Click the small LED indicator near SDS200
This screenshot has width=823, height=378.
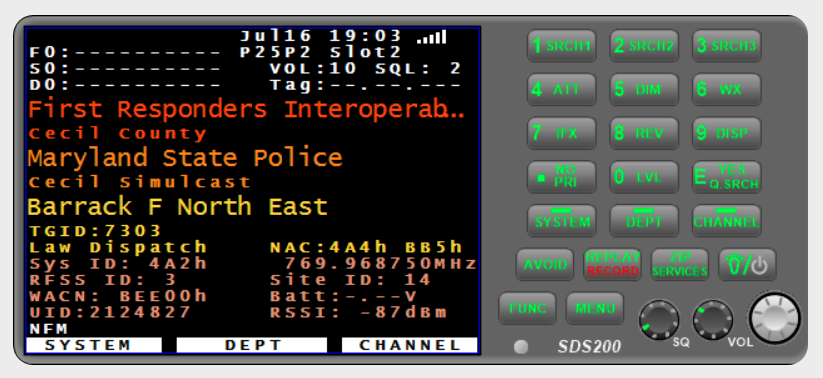pyautogui.click(x=521, y=347)
